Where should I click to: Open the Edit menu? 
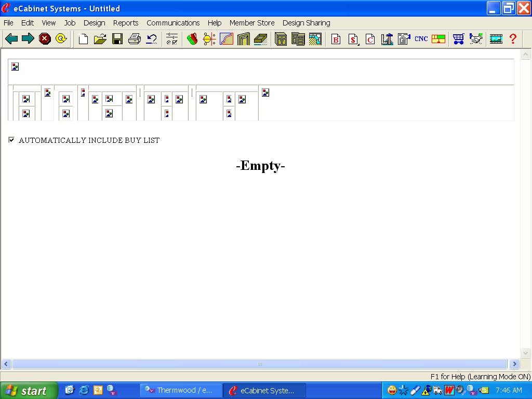(28, 23)
